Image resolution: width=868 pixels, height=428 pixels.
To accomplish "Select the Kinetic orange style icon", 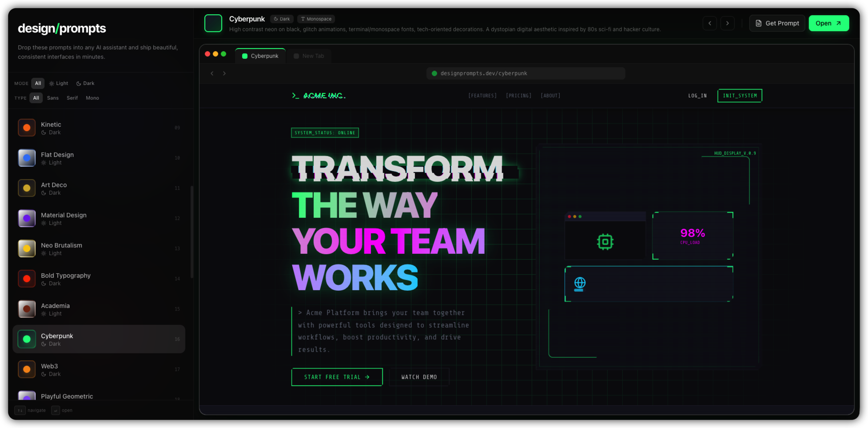I will [27, 128].
